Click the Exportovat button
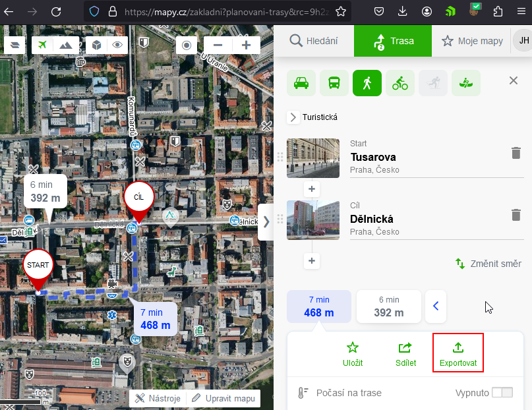Screen dimensions: 532x410 (x=458, y=354)
